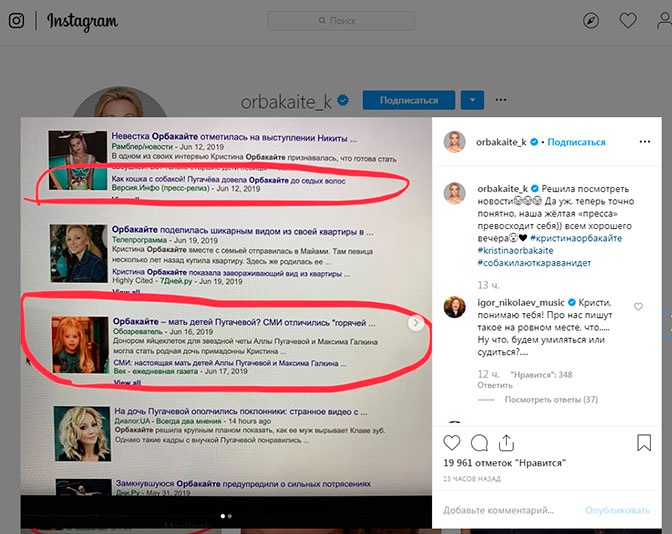Open the post header three-dots menu
The height and width of the screenshot is (534, 672).
pyautogui.click(x=645, y=142)
